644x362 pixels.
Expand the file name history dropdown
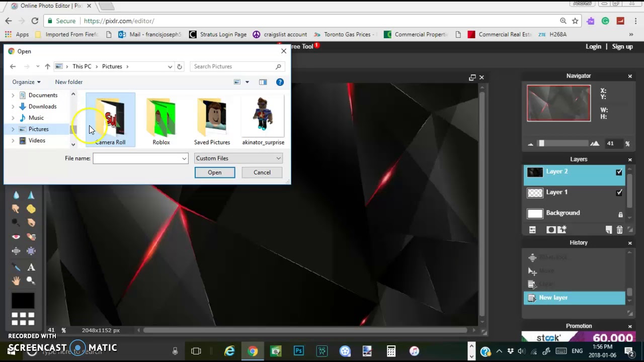[x=184, y=158]
